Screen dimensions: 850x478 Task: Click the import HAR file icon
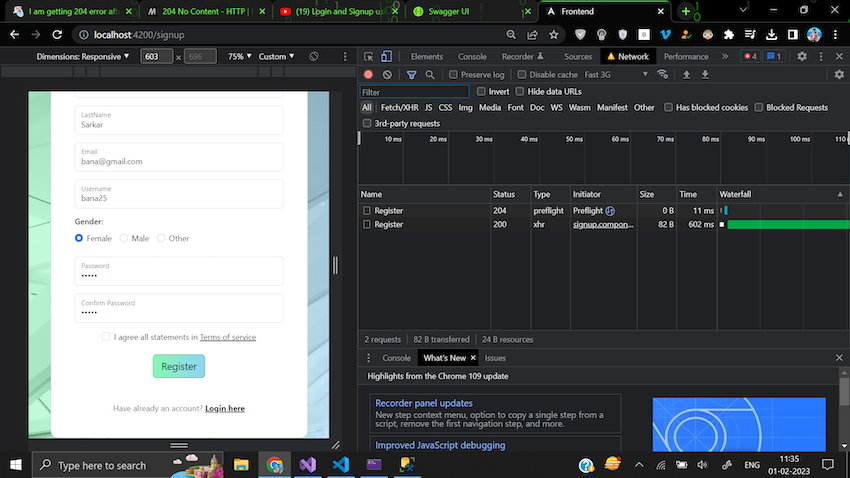coord(686,75)
